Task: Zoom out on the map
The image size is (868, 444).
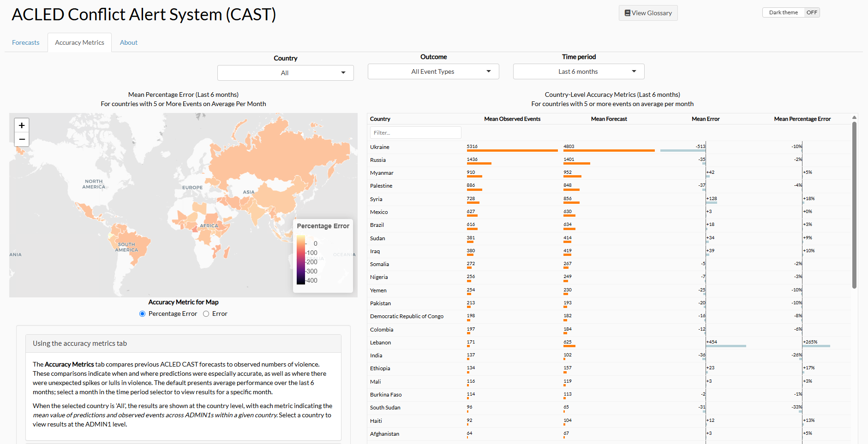Action: (22, 139)
